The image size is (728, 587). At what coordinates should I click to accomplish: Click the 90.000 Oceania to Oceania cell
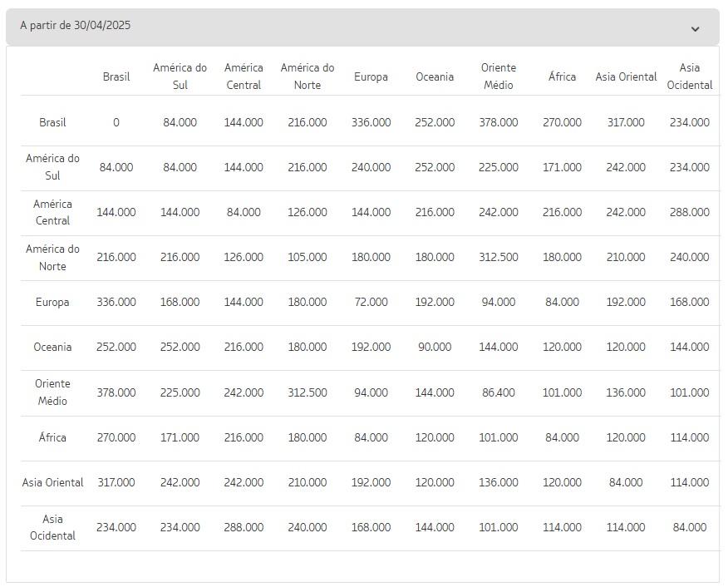tap(435, 347)
